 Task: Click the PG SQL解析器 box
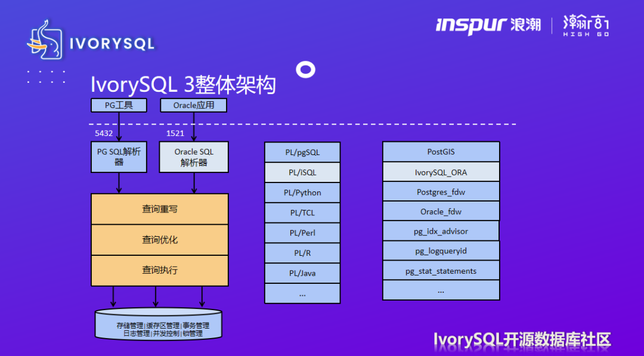click(119, 156)
